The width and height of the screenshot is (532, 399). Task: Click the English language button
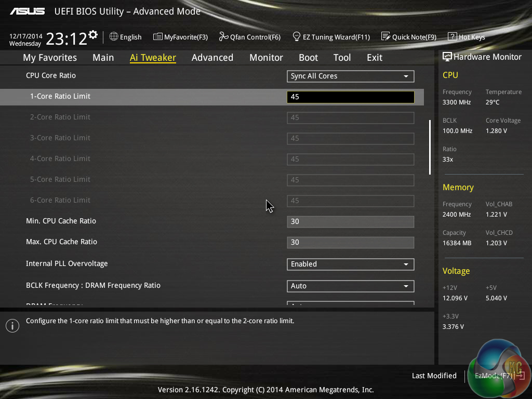click(126, 37)
